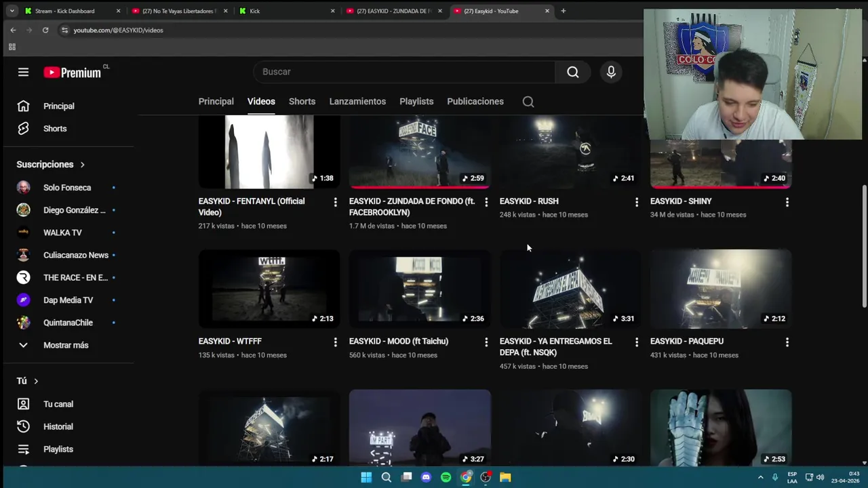Open volume control in system tray
The height and width of the screenshot is (488, 868).
(820, 477)
